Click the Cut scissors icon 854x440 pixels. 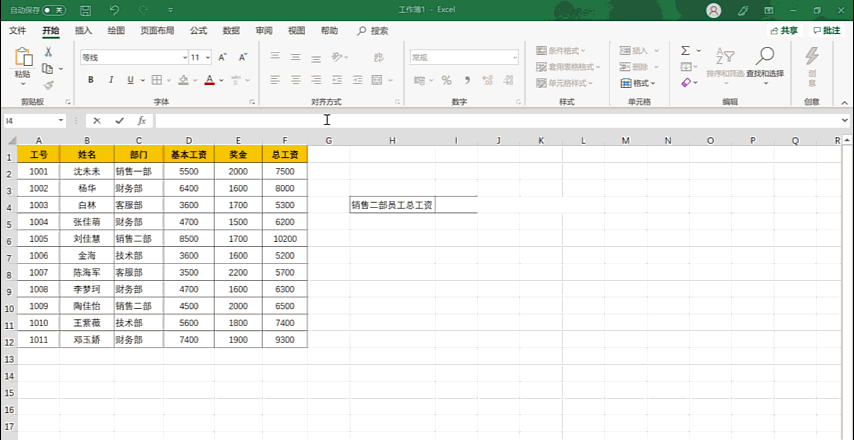click(48, 52)
